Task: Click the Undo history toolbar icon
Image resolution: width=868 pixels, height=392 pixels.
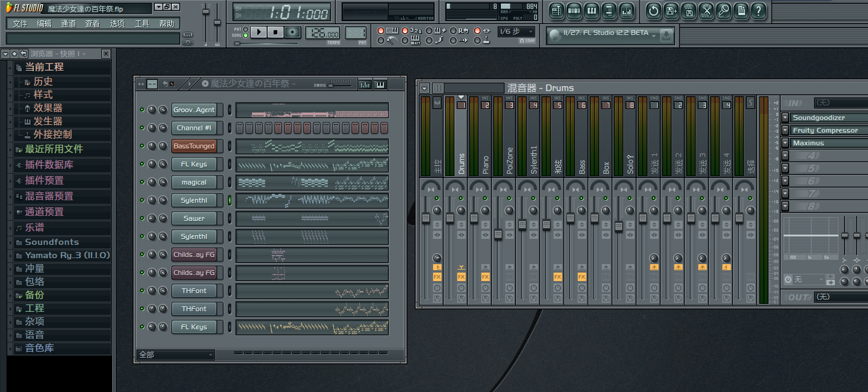Action: 653,11
